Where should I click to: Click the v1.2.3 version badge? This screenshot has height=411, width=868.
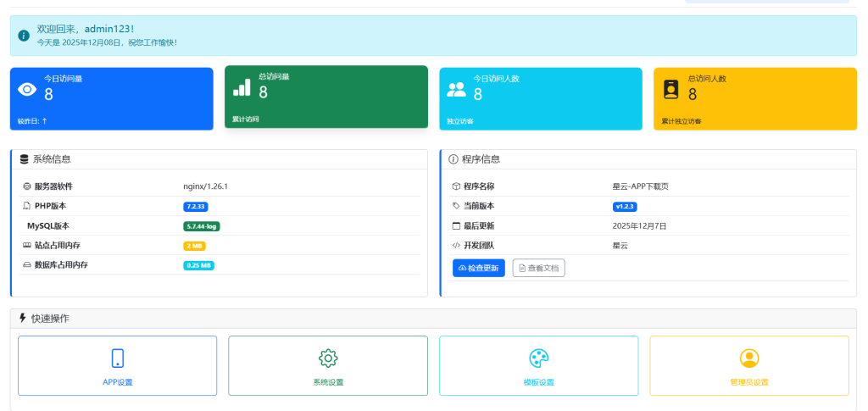tap(625, 206)
